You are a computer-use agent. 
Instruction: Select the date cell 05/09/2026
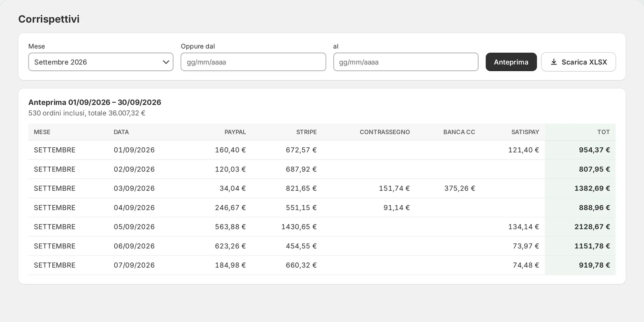point(134,227)
